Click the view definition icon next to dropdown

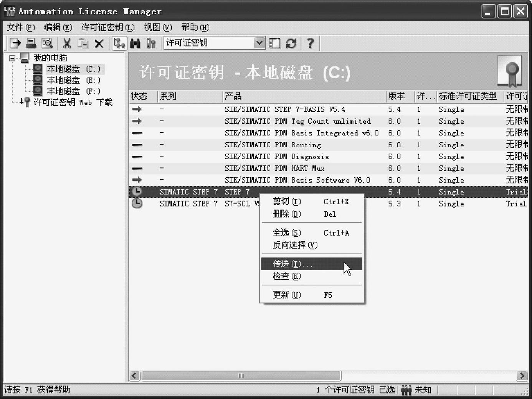(275, 43)
